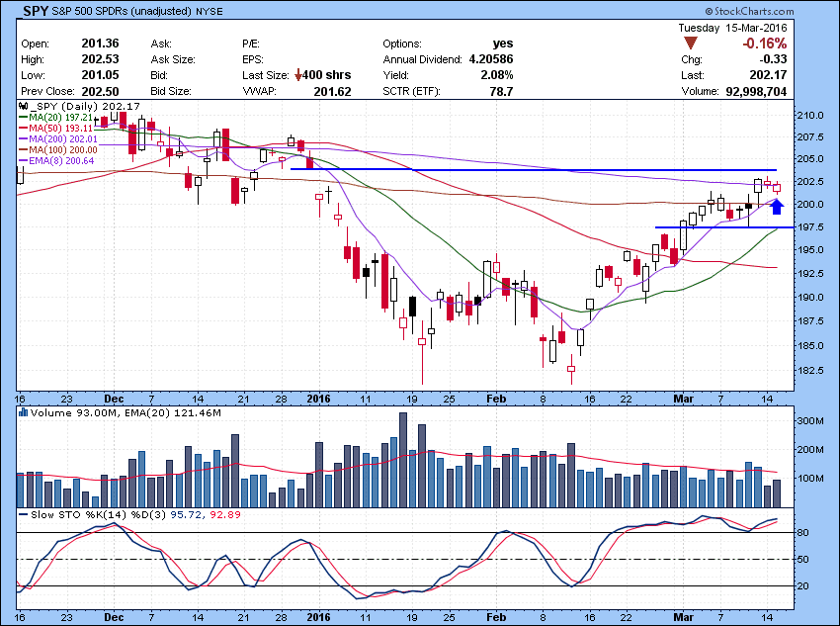
Task: Click the SCTR (ETF) value 78.7
Action: coord(501,92)
